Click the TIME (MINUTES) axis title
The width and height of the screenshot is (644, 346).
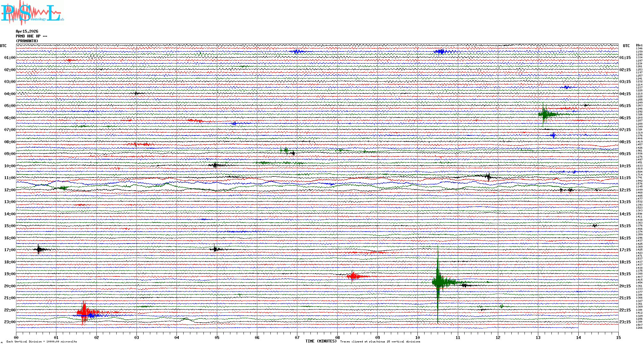click(321, 341)
